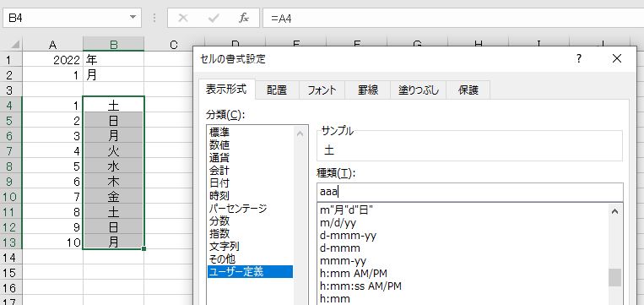The height and width of the screenshot is (305, 644).
Task: Select column C header
Action: (x=174, y=45)
